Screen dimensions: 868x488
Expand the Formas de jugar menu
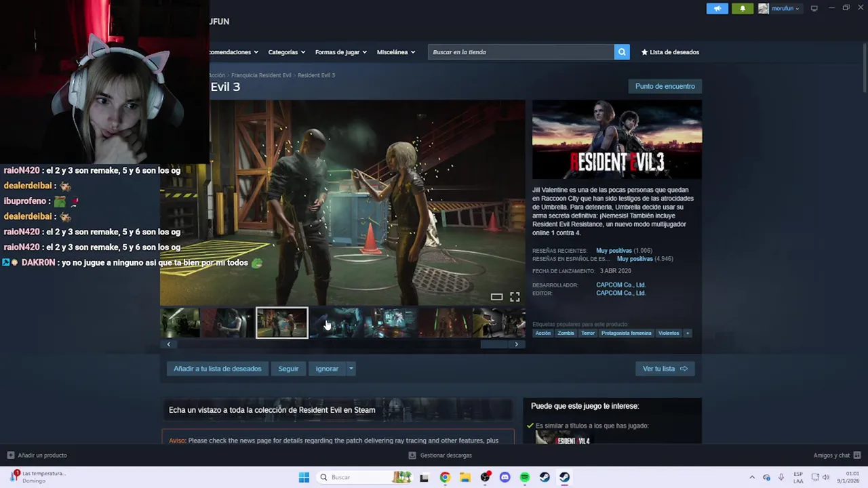tap(340, 52)
